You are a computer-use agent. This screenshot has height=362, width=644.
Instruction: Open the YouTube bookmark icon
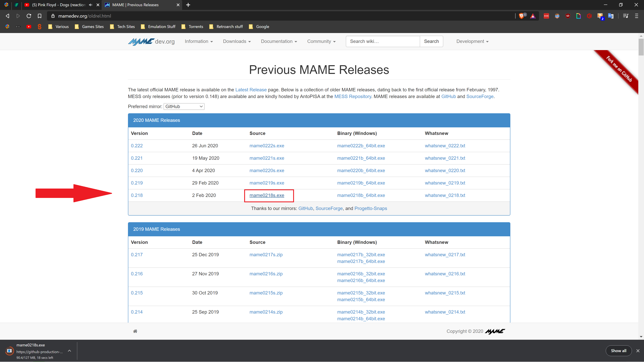pyautogui.click(x=29, y=26)
